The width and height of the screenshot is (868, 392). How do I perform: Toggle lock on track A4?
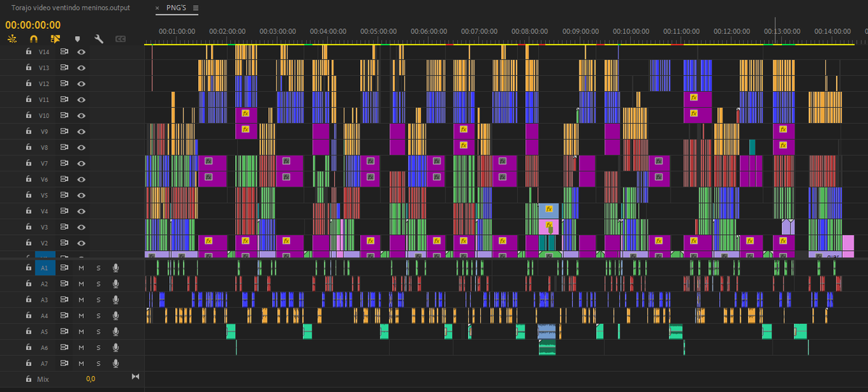pyautogui.click(x=29, y=315)
